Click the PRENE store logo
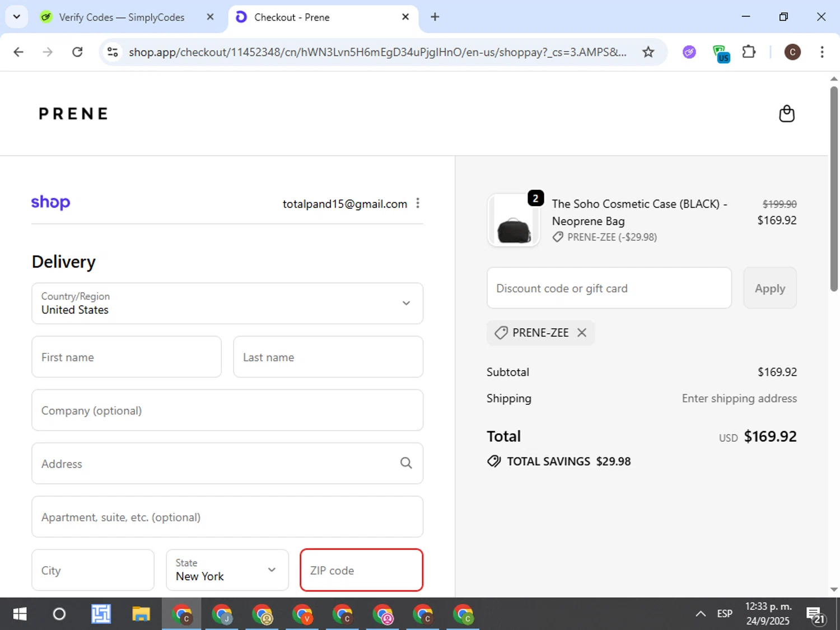Screen dimensions: 840x630 [x=73, y=114]
